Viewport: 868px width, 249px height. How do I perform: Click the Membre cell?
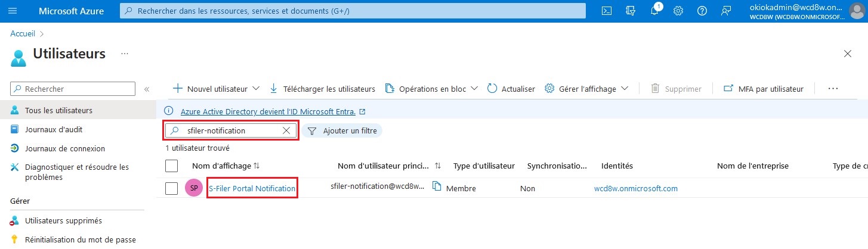[x=461, y=188]
